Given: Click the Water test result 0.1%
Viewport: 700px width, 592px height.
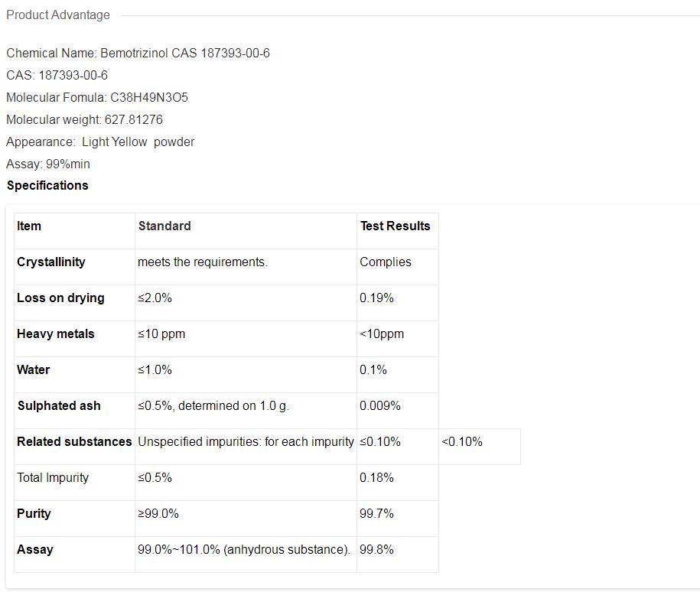Looking at the screenshot, I should point(373,370).
